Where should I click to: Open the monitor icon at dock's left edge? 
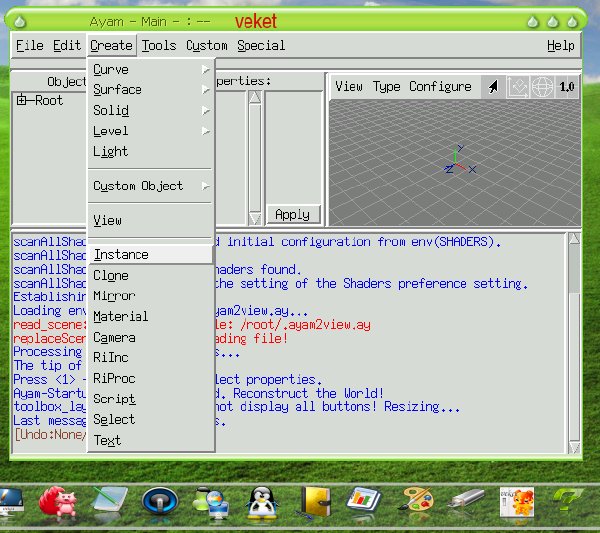point(11,501)
